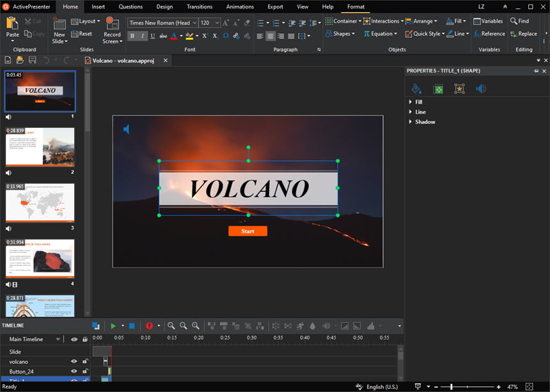
Task: Center align text in Paragraph group
Action: 271,36
